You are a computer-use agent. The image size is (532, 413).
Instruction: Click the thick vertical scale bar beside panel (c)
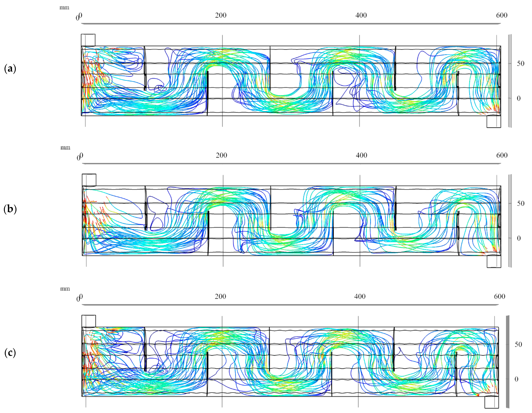[508, 361]
